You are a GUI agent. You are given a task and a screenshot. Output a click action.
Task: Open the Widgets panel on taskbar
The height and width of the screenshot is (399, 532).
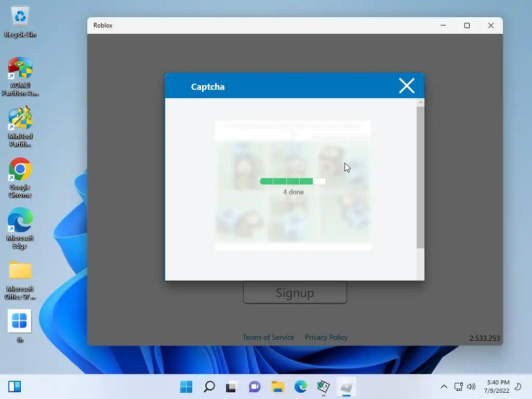(15, 387)
